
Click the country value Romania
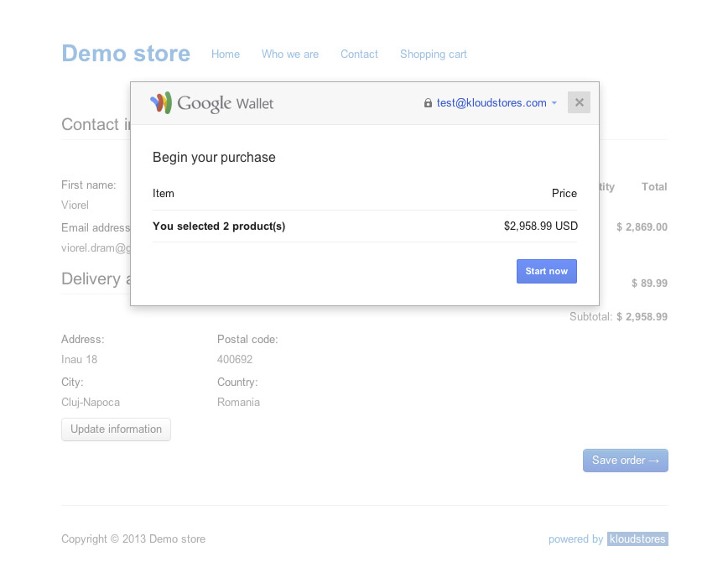pos(239,403)
